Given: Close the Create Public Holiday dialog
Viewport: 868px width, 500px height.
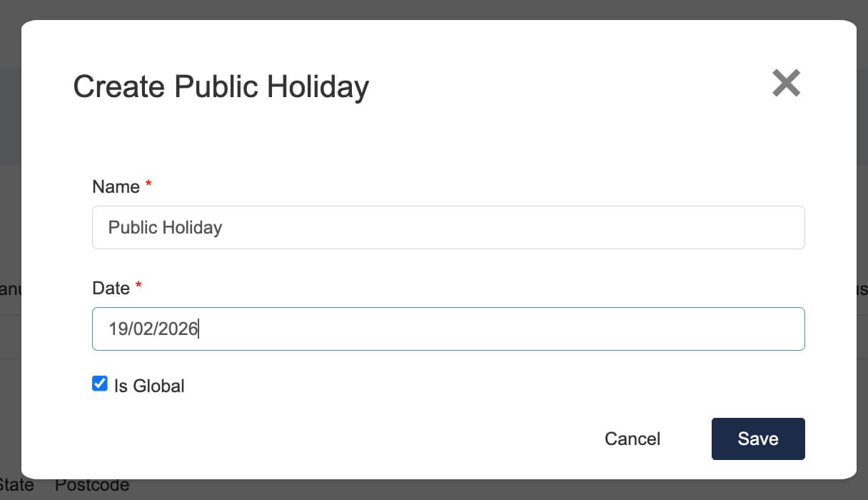Looking at the screenshot, I should (x=785, y=83).
